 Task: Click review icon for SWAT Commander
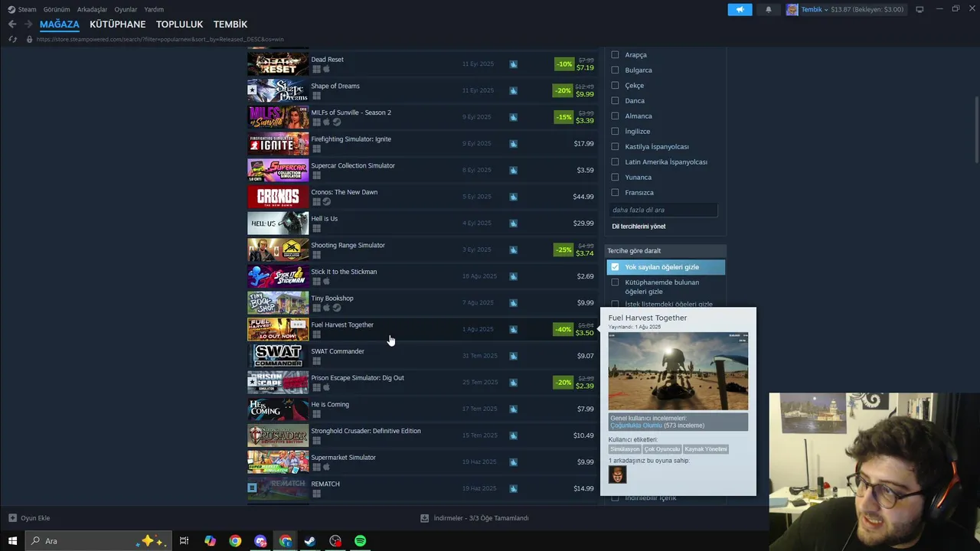click(513, 356)
